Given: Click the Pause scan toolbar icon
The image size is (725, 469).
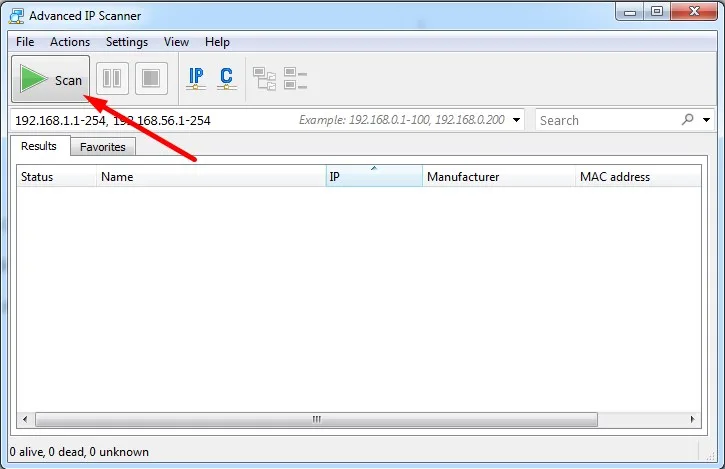Looking at the screenshot, I should tap(112, 79).
